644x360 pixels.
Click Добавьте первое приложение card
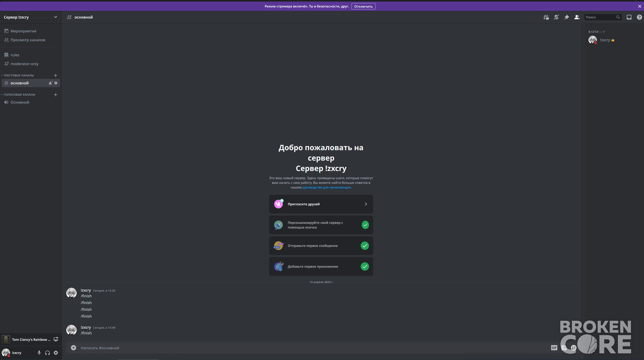(x=321, y=266)
